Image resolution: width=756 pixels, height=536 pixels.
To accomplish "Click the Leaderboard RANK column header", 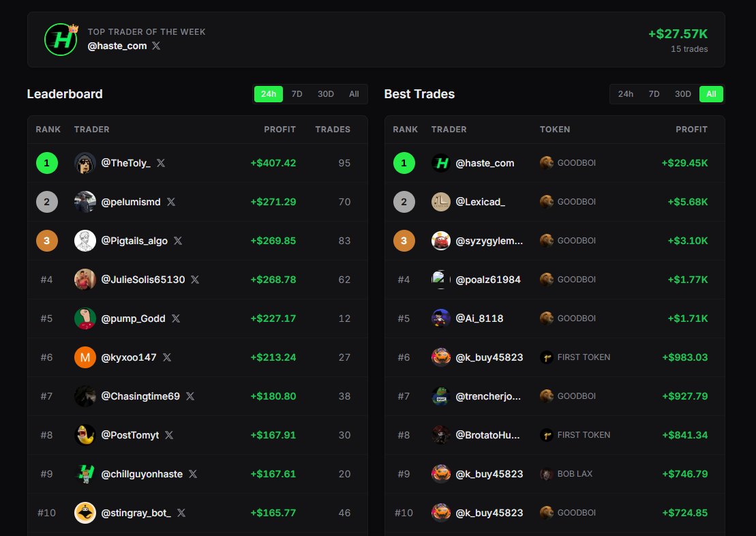I will click(x=48, y=130).
